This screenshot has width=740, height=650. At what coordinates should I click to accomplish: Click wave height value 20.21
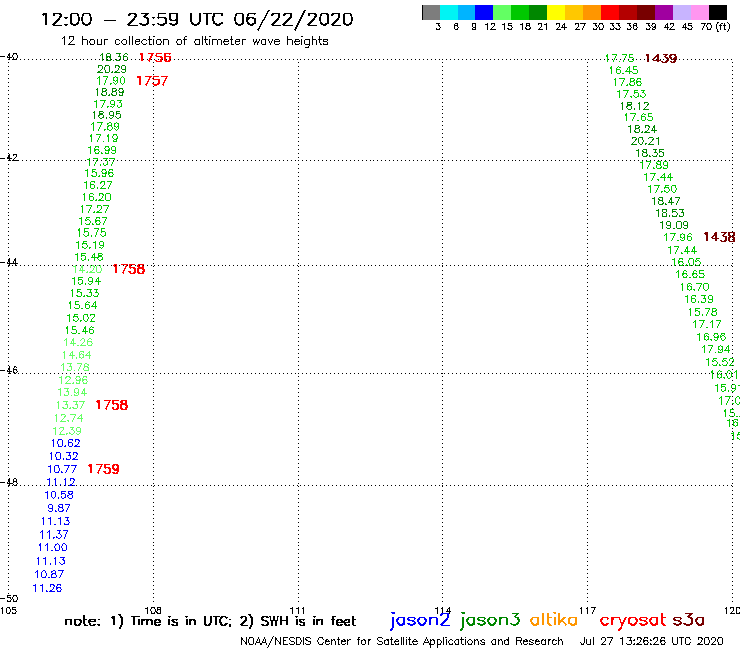point(646,141)
